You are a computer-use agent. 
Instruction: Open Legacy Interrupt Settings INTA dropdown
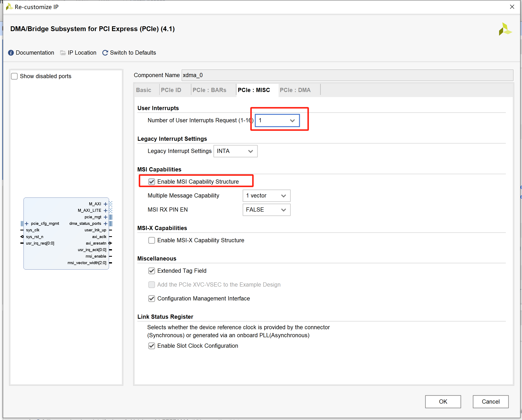pyautogui.click(x=235, y=151)
